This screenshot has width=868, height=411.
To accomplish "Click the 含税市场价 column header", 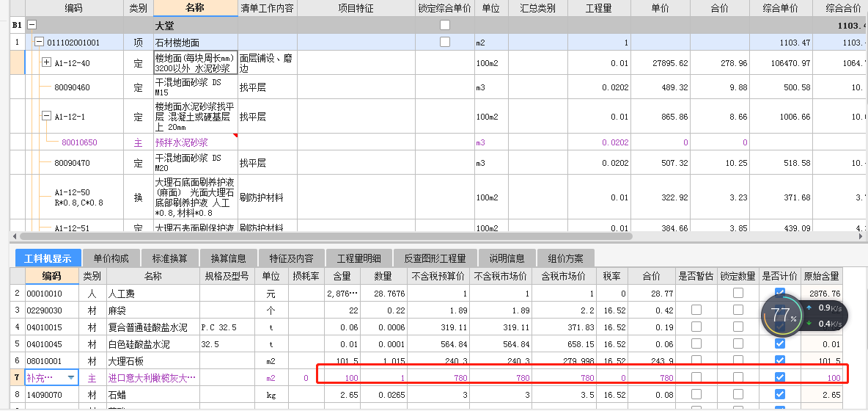I will click(x=564, y=276).
